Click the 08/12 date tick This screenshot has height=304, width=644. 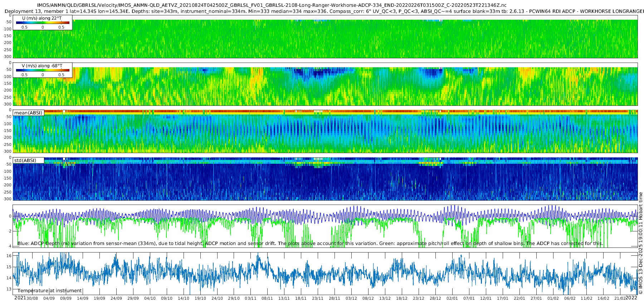coord(368,298)
